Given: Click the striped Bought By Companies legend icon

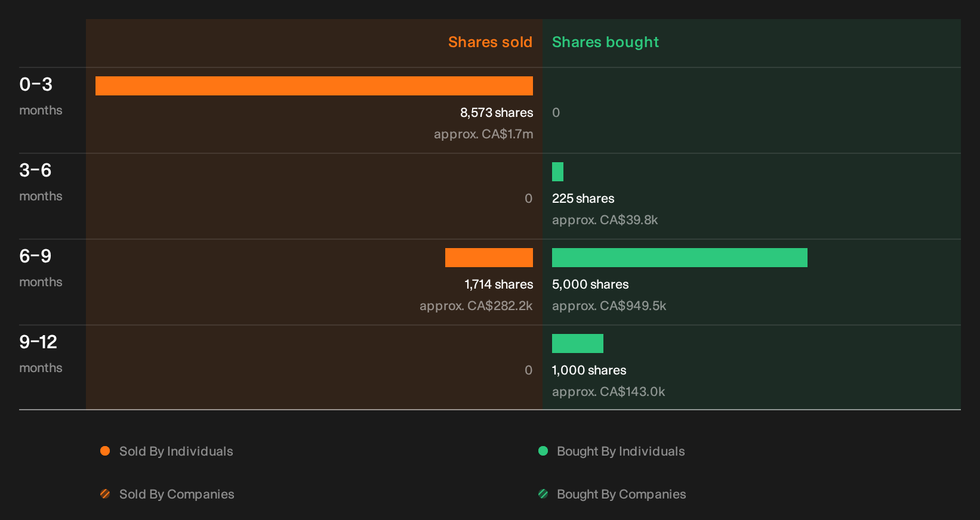Looking at the screenshot, I should click(x=543, y=494).
